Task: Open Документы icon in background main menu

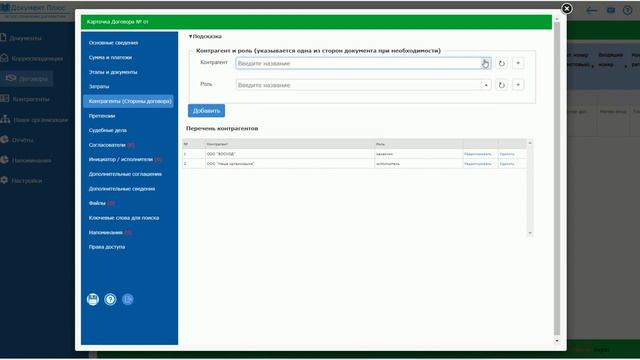Action: pyautogui.click(x=4, y=38)
